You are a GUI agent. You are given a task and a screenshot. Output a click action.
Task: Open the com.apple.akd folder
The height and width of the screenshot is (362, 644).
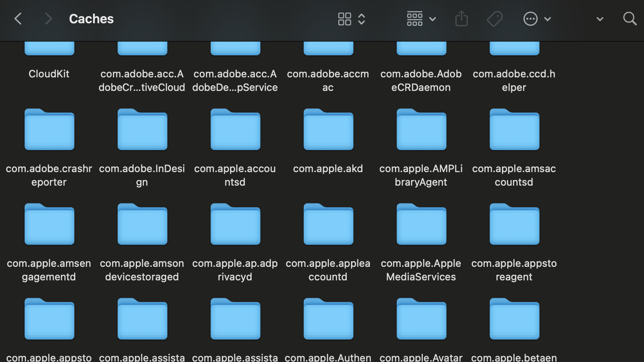328,130
